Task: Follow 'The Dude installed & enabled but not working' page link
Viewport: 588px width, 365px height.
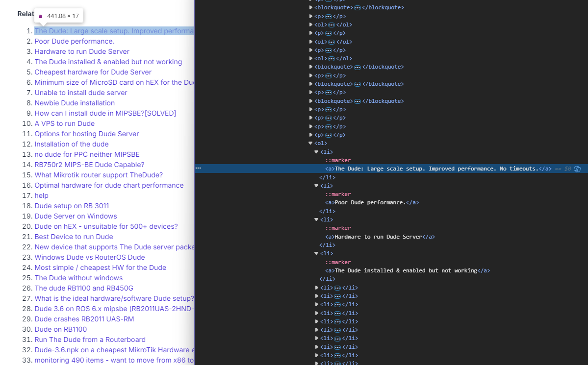Action: (x=108, y=62)
